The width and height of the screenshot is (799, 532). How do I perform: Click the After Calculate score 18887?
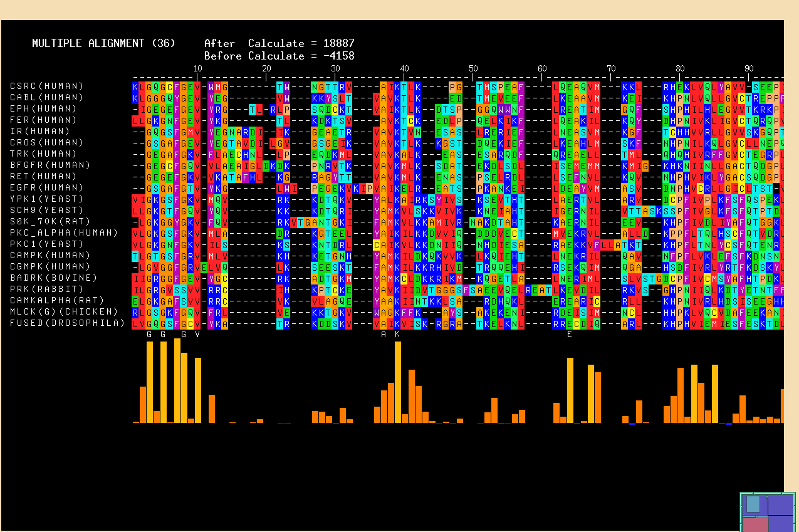[x=338, y=43]
